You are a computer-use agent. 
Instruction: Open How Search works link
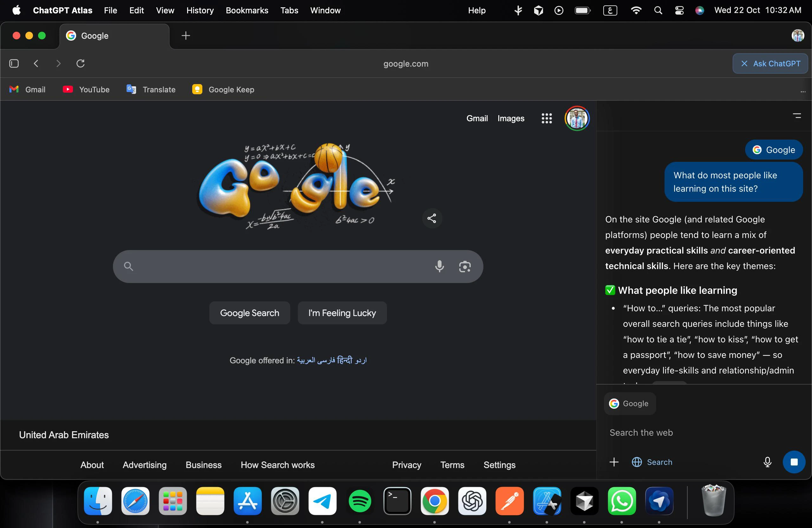click(277, 465)
